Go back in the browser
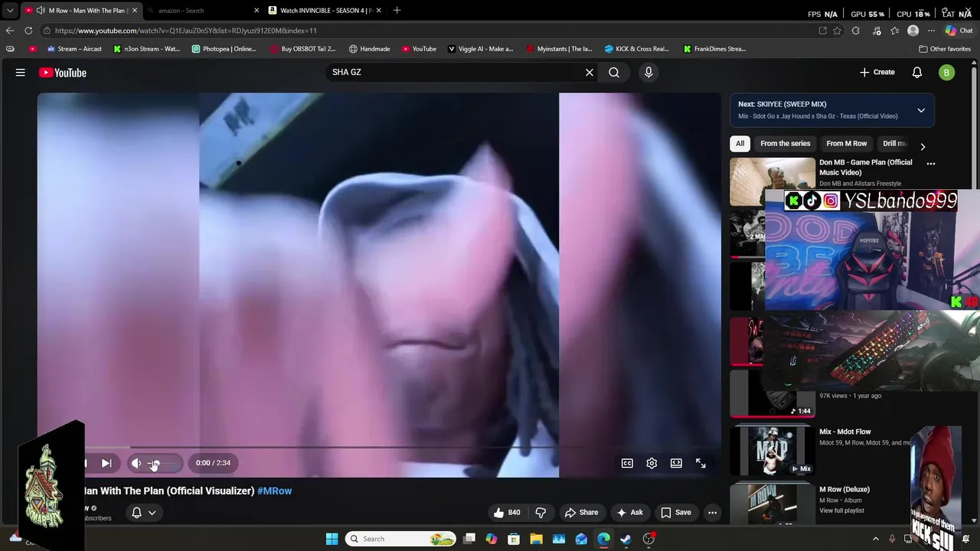The height and width of the screenshot is (551, 980). click(9, 31)
